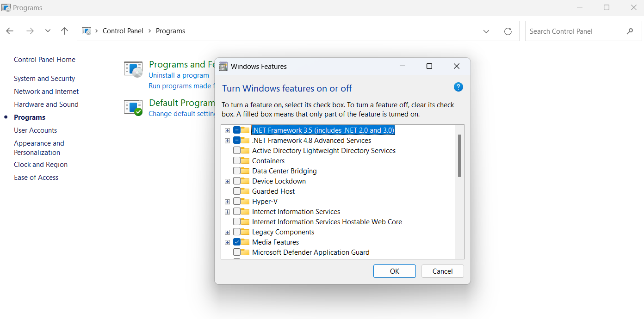Click Cancel in Windows Features dialog

443,271
